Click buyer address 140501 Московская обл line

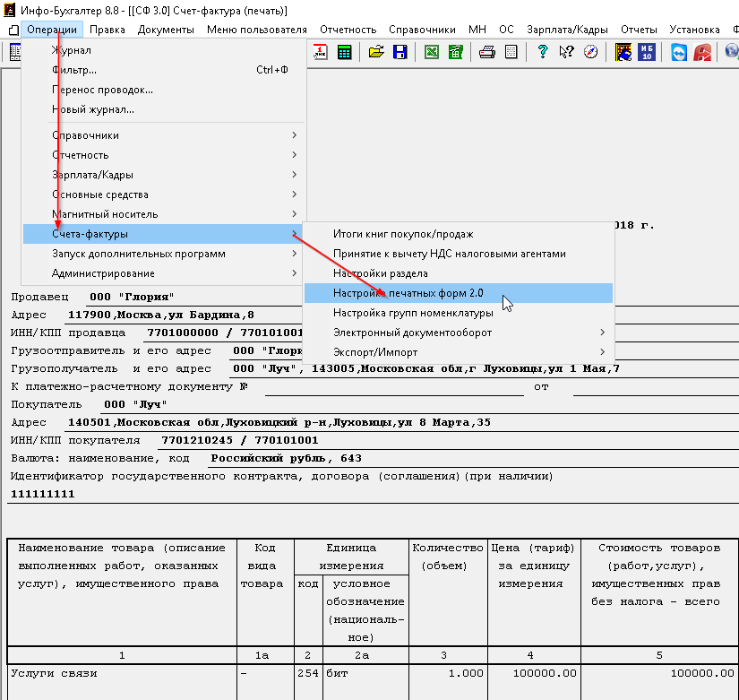click(x=279, y=423)
